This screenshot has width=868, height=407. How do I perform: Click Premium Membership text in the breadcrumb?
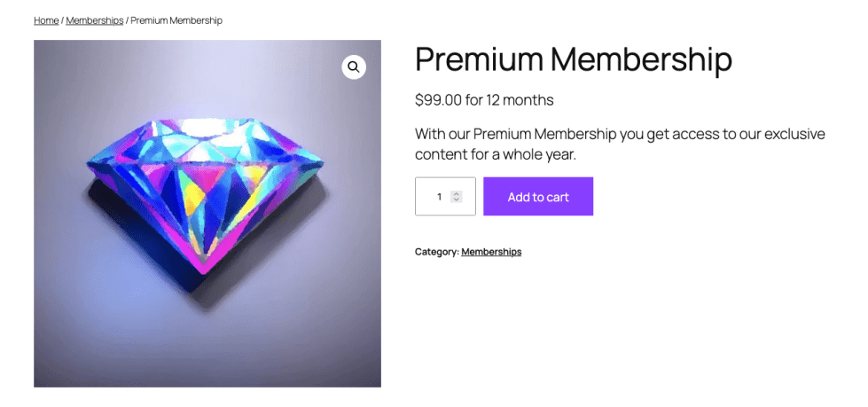click(x=176, y=20)
